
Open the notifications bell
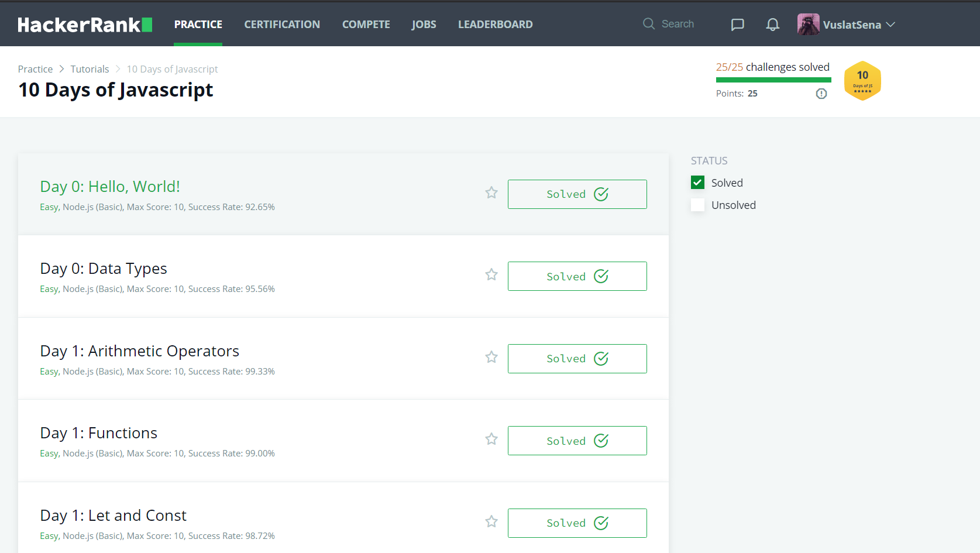pyautogui.click(x=772, y=24)
